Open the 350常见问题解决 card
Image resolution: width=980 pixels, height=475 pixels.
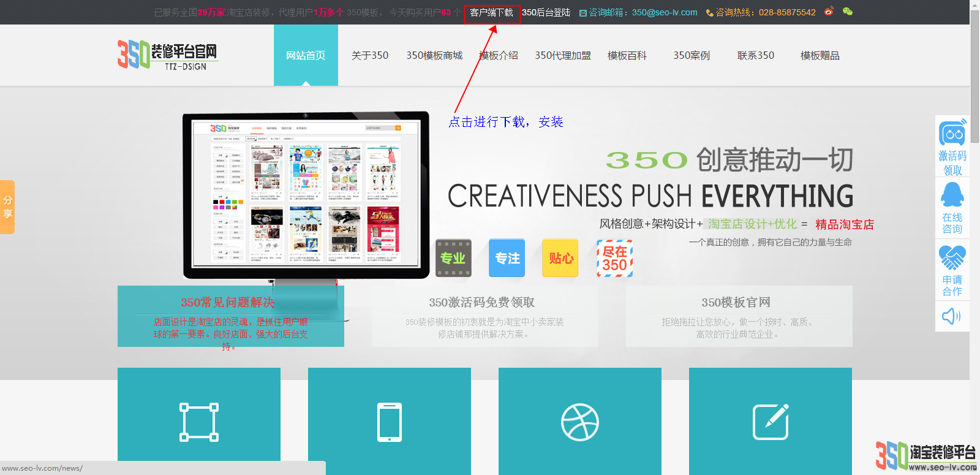(231, 316)
